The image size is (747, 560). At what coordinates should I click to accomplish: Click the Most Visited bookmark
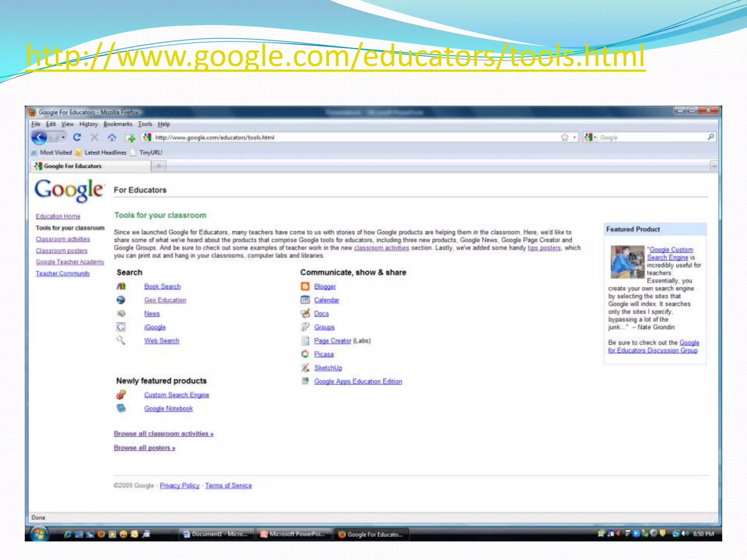click(52, 152)
